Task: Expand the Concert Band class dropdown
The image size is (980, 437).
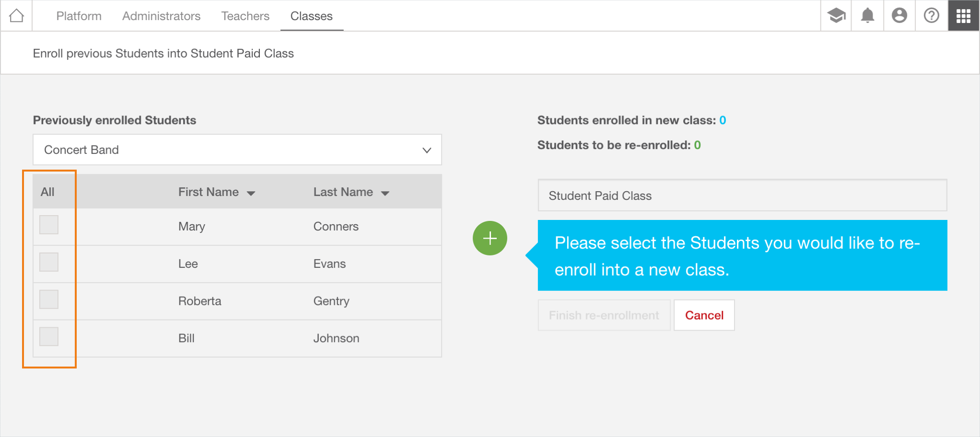Action: point(237,150)
